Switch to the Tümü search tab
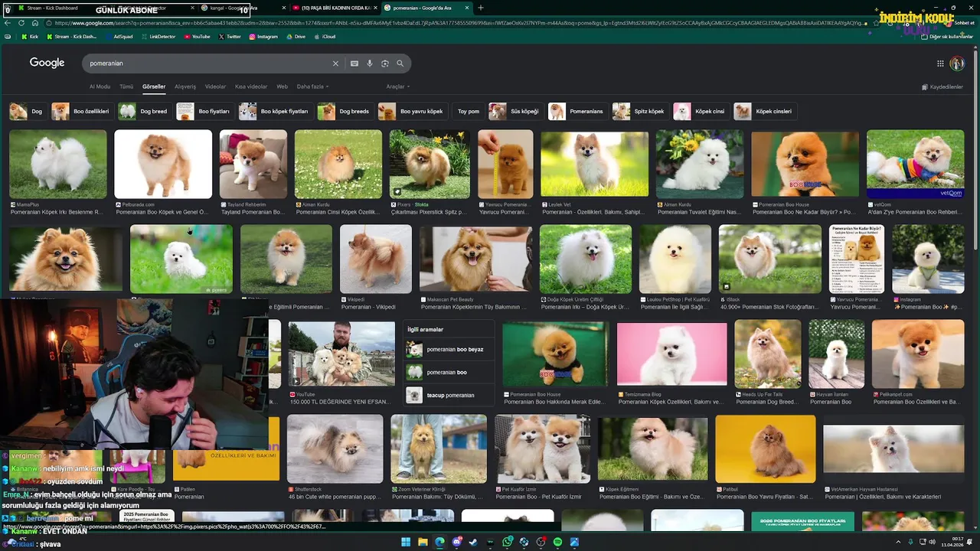Screen dimensions: 980x551 126,86
